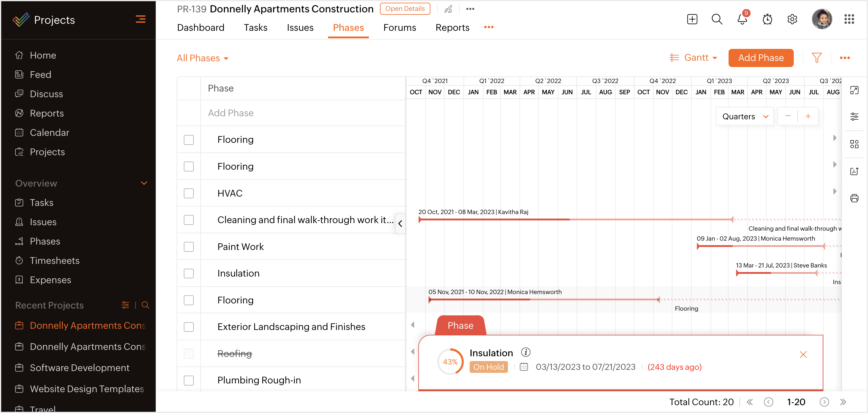Open Timesheets in the sidebar
868x413 pixels.
click(55, 261)
